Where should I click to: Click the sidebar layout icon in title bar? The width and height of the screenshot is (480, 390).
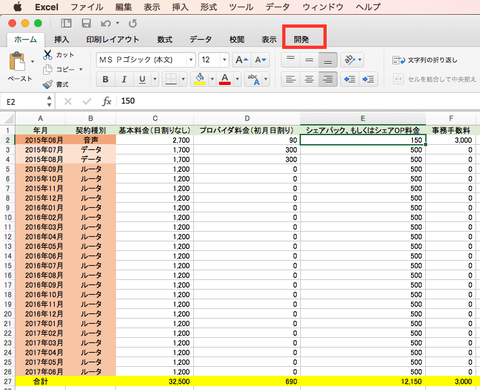pyautogui.click(x=66, y=23)
